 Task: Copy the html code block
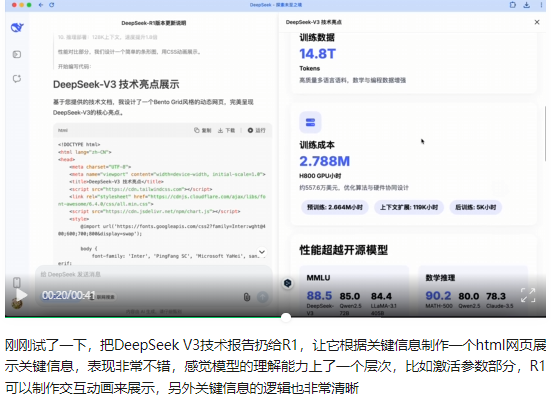point(202,130)
